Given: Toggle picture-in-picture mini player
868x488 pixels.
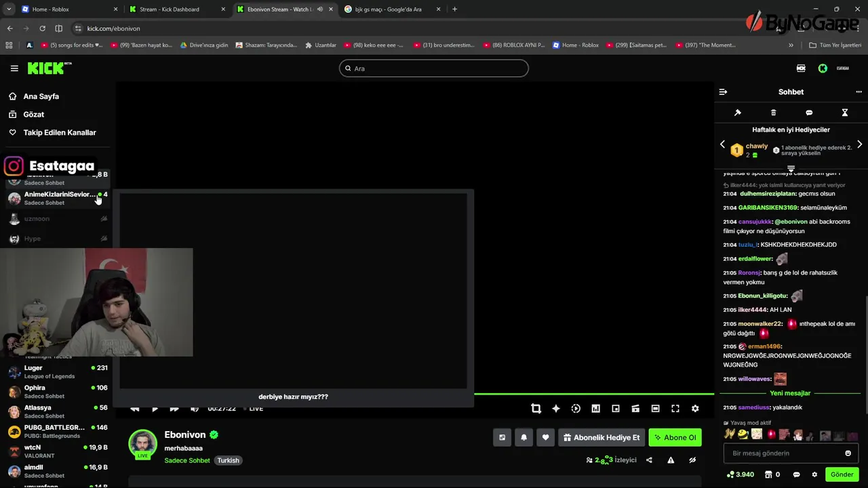Looking at the screenshot, I should coord(616,409).
